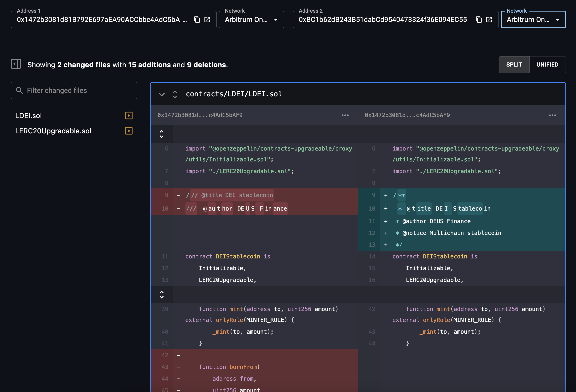Collapse the contracts/LDEI/LDEI.sol diff section
Image resolution: width=576 pixels, height=392 pixels.
162,94
